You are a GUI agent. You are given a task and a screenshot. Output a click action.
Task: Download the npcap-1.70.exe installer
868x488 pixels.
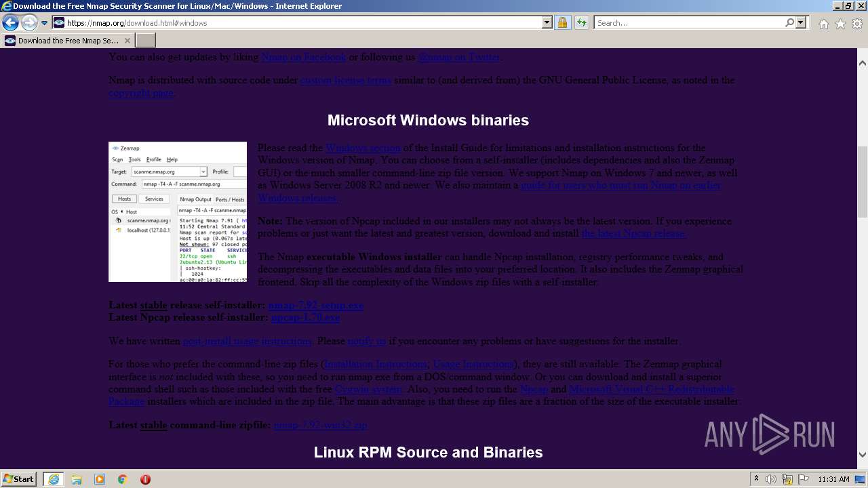click(x=305, y=317)
